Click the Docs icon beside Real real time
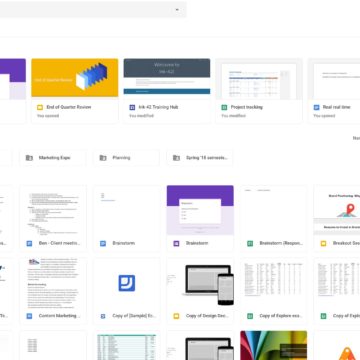Screen dimensions: 360x360 point(316,107)
